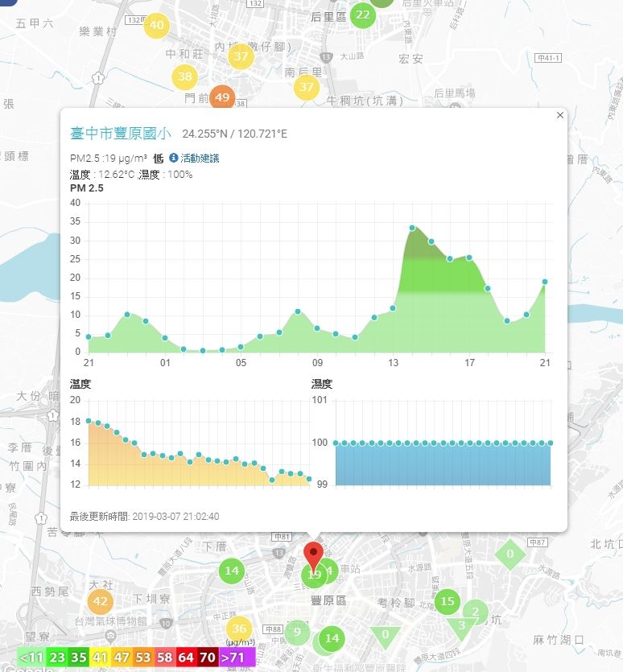Click the green 22 marker near 后里區
Image resolution: width=623 pixels, height=672 pixels.
pyautogui.click(x=363, y=15)
